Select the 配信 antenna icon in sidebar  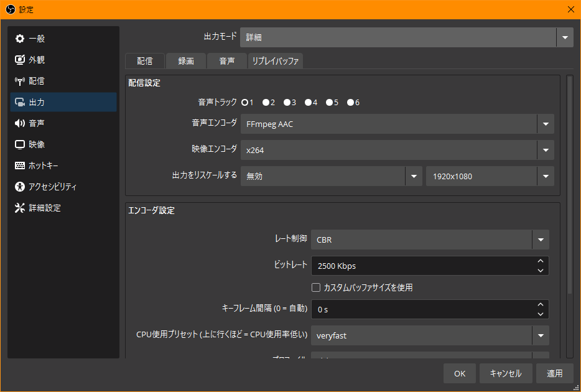coord(20,81)
